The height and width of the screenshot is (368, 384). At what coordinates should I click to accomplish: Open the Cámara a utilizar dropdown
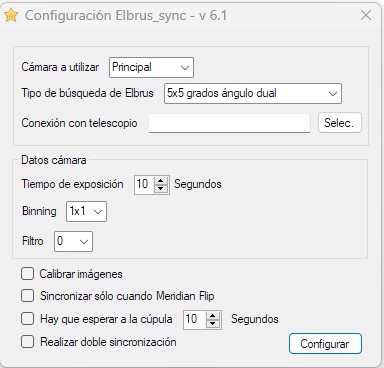tap(151, 67)
